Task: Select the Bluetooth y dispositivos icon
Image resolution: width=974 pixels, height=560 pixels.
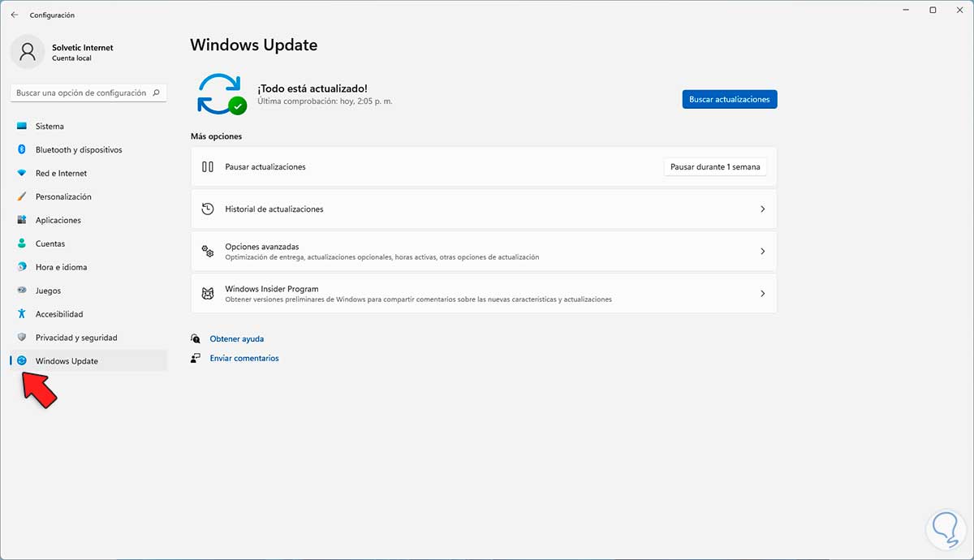Action: pyautogui.click(x=21, y=150)
